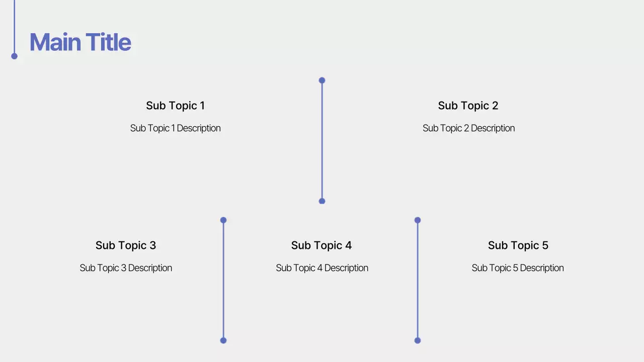This screenshot has height=362, width=644.
Task: Click the top dot between Sub Topics 3 and 4
Action: click(x=223, y=220)
